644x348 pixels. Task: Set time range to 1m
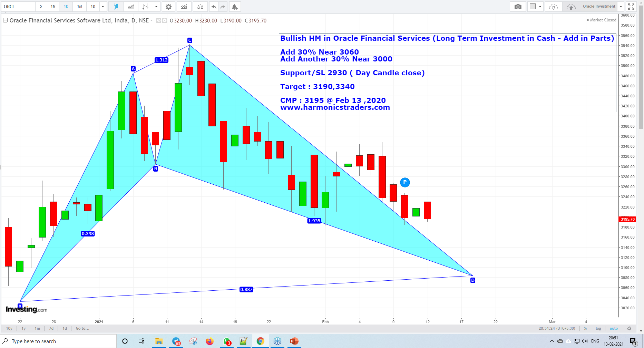click(37, 328)
